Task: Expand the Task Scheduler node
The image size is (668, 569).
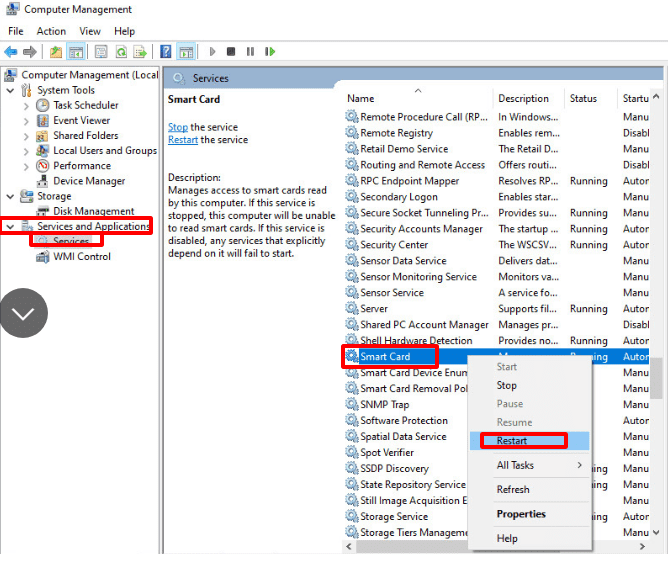Action: coord(26,106)
